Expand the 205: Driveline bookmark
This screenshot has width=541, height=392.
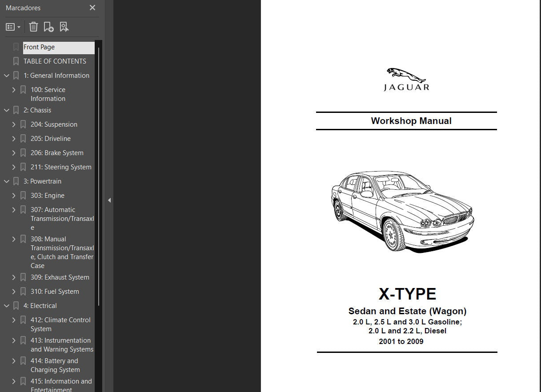tap(14, 139)
